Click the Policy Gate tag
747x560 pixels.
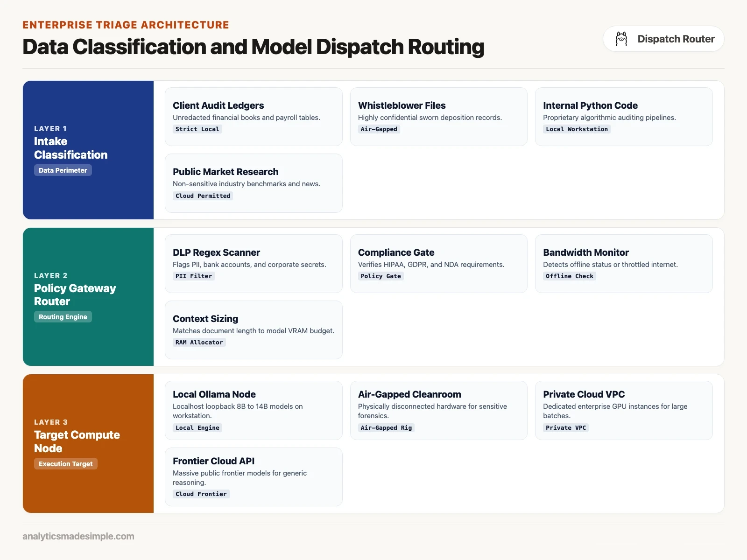(x=381, y=276)
